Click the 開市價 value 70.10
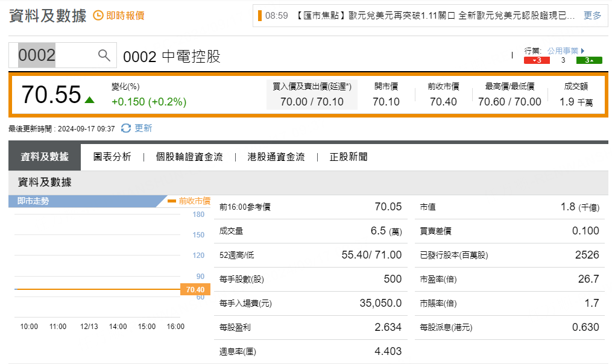The height and width of the screenshot is (364, 612). point(386,102)
